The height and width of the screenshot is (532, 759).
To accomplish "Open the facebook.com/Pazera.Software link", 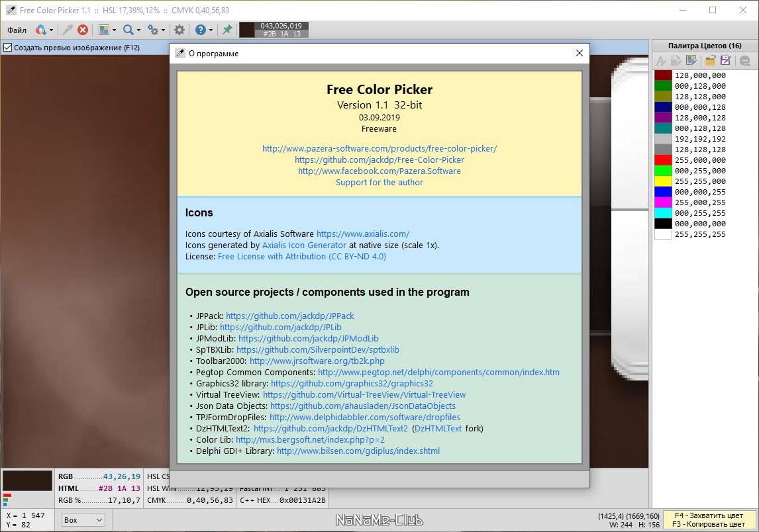I will (x=379, y=171).
